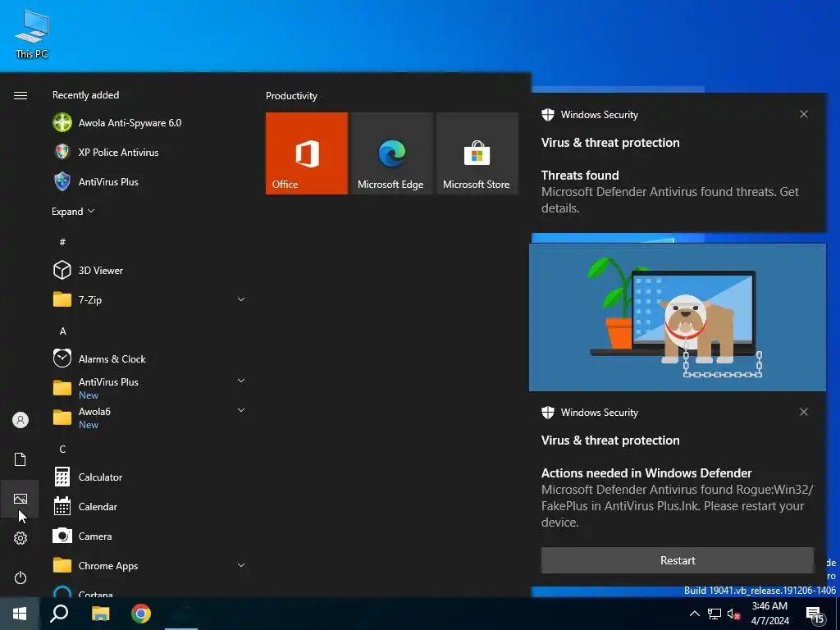The image size is (840, 630).
Task: Dismiss the Actions needed notification
Action: 804,412
